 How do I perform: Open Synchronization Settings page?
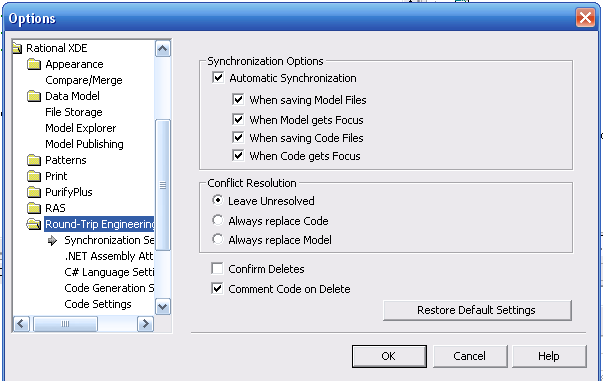pyautogui.click(x=109, y=240)
